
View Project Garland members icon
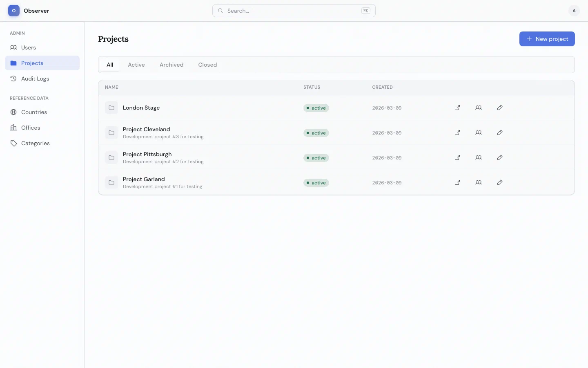point(479,182)
